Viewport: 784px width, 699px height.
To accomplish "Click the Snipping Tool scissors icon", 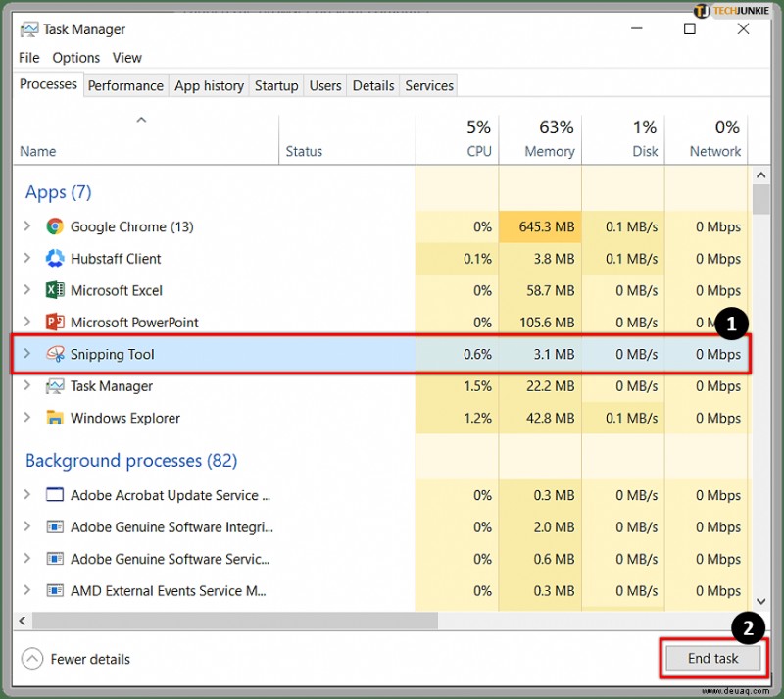I will (55, 354).
